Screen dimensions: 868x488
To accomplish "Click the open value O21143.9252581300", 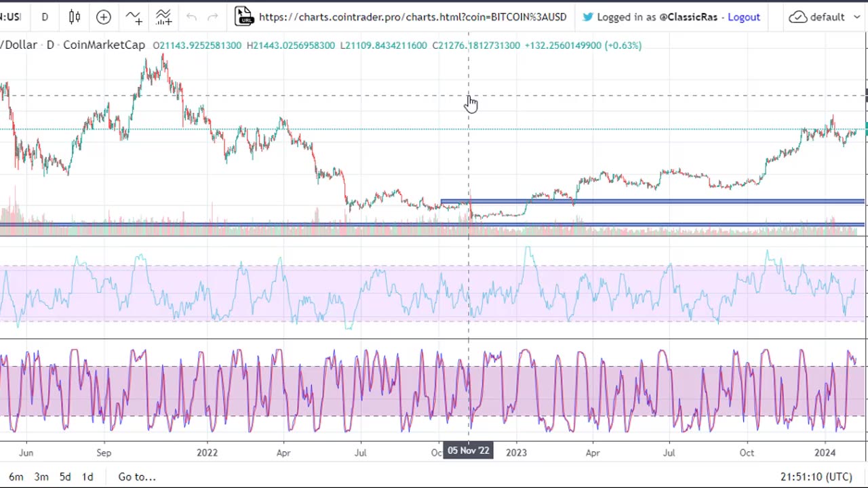I will click(x=197, y=45).
